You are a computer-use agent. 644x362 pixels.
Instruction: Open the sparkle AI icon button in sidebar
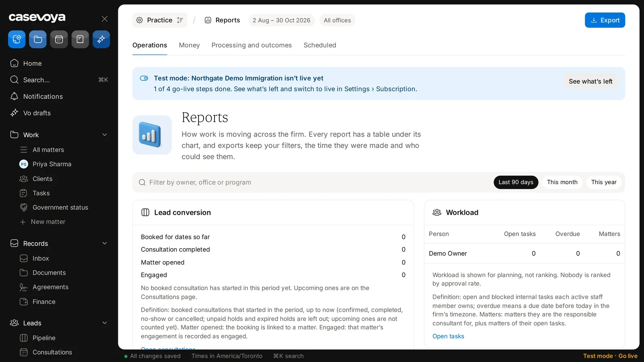(x=101, y=39)
